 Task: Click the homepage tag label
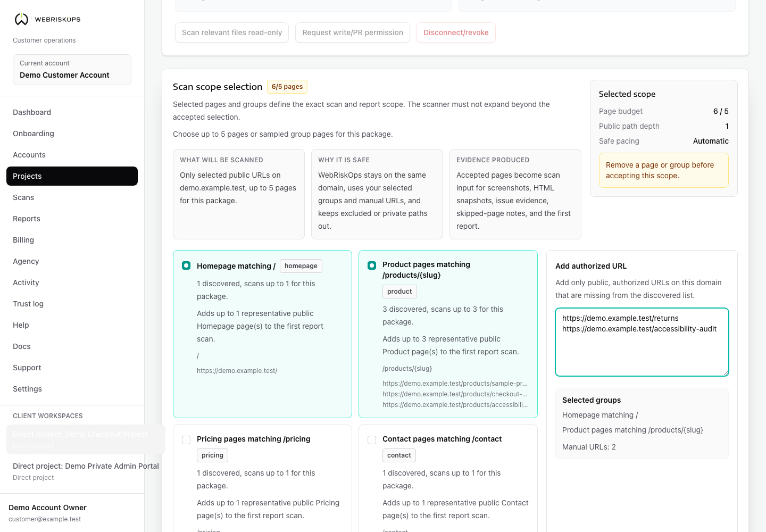click(301, 266)
